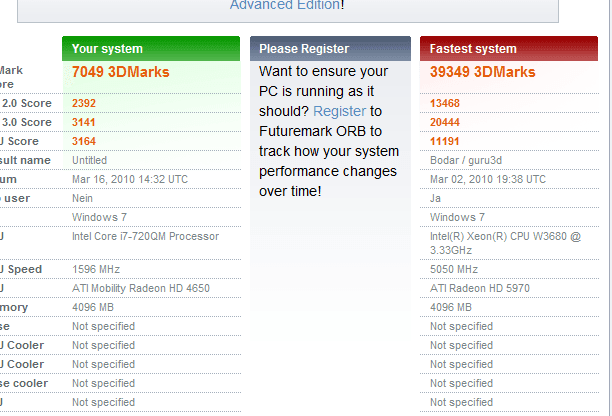
Task: Click the fastest system's 20444 score
Action: pos(445,122)
